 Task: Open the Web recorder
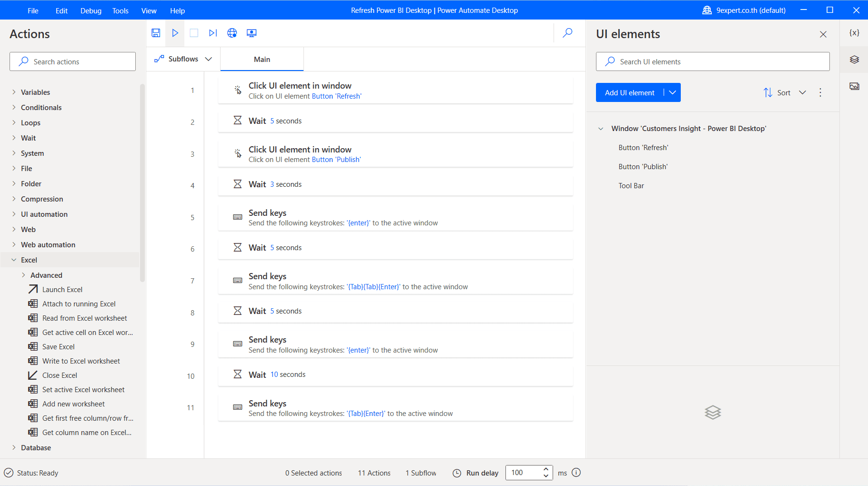pyautogui.click(x=232, y=33)
